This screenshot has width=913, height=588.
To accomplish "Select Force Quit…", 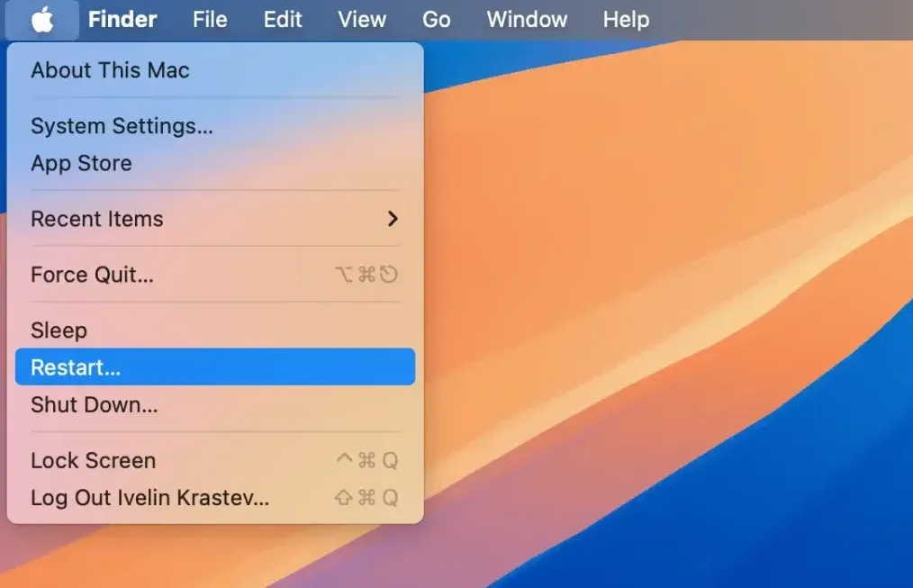I will 215,275.
